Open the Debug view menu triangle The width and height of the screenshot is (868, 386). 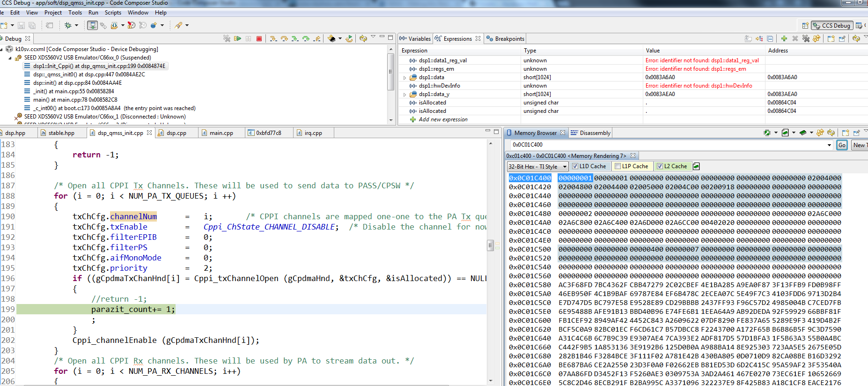coord(373,37)
